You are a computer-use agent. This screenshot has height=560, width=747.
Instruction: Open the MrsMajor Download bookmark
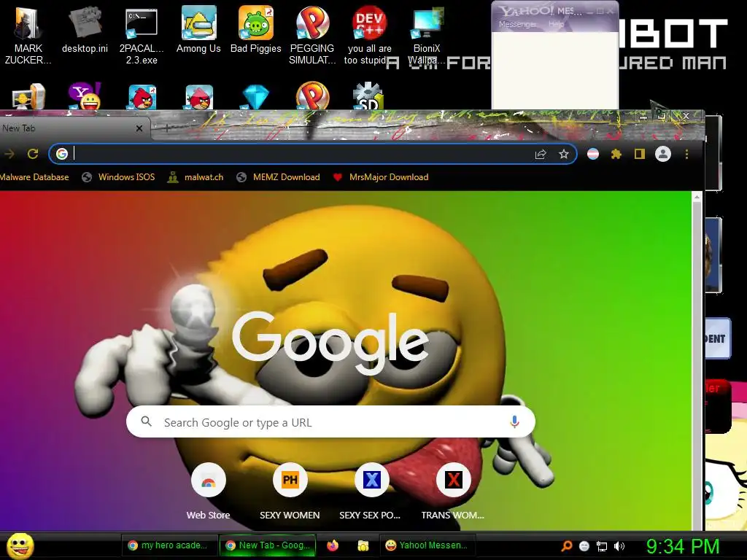click(x=381, y=177)
